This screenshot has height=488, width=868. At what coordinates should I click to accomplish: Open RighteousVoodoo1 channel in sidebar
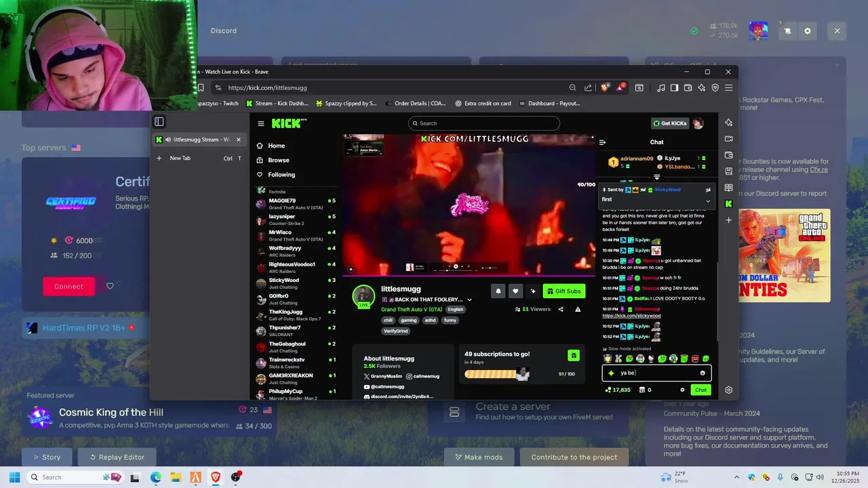[296, 267]
